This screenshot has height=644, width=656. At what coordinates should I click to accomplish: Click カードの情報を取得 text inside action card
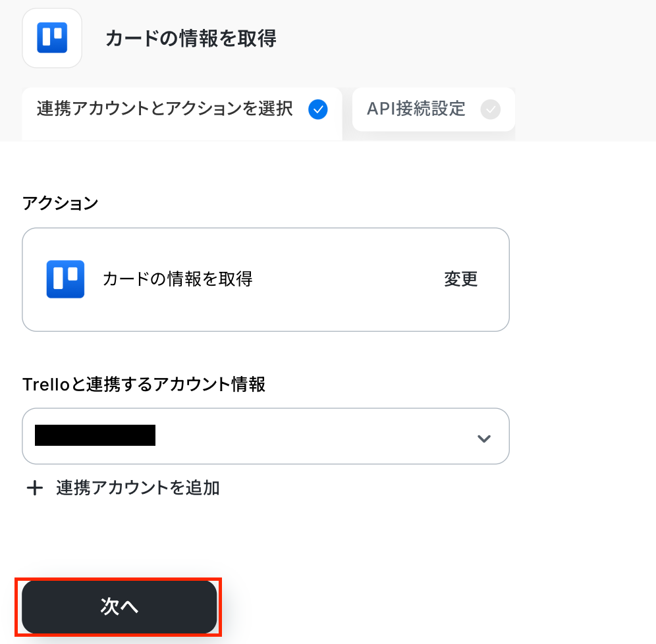coord(177,279)
